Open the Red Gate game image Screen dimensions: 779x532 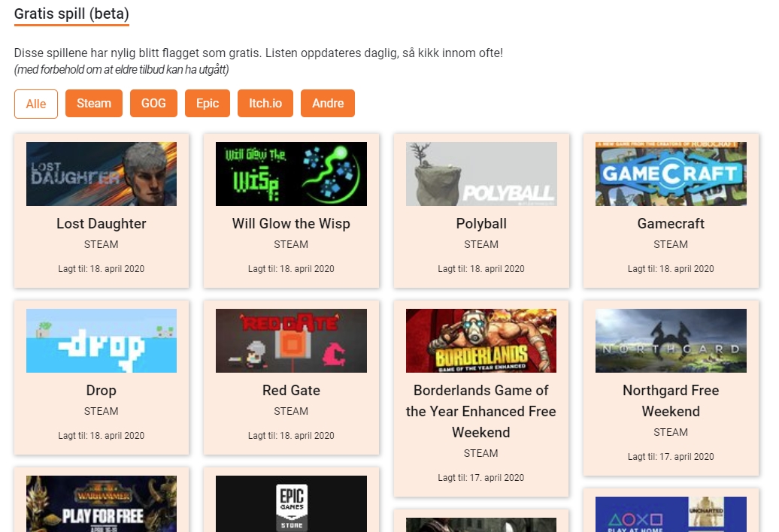click(291, 340)
